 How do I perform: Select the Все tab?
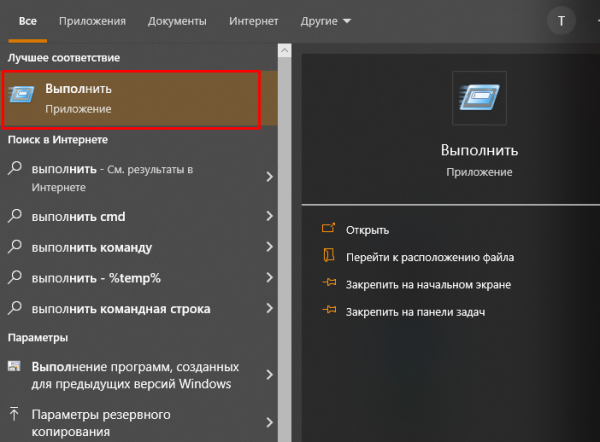click(x=27, y=20)
